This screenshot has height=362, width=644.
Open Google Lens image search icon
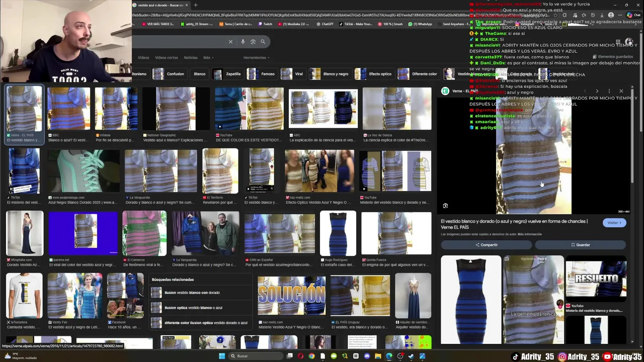tap(253, 42)
